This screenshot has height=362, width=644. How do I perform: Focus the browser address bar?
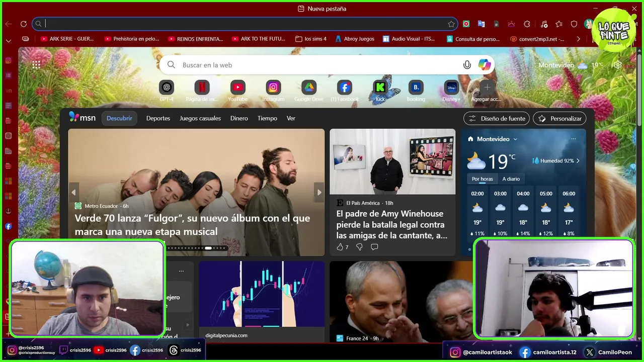(x=245, y=24)
